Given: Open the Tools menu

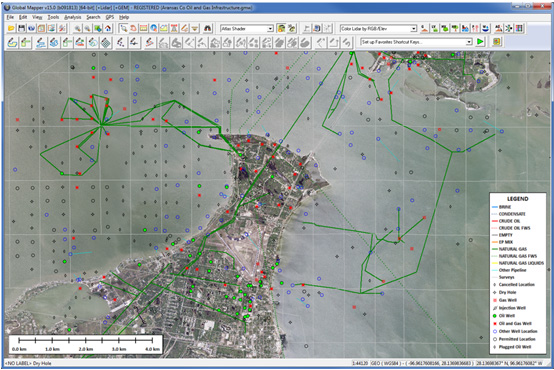Looking at the screenshot, I should point(53,17).
